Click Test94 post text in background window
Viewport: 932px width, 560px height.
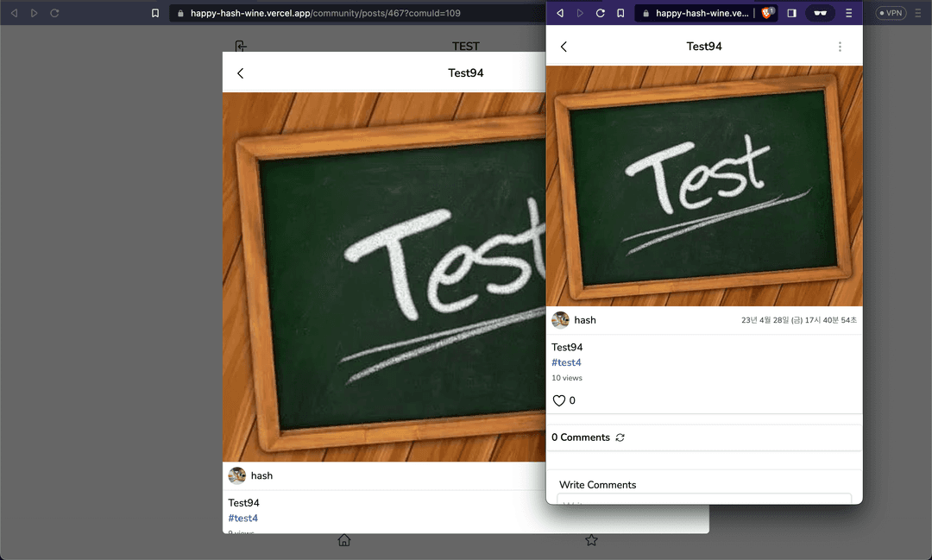243,503
